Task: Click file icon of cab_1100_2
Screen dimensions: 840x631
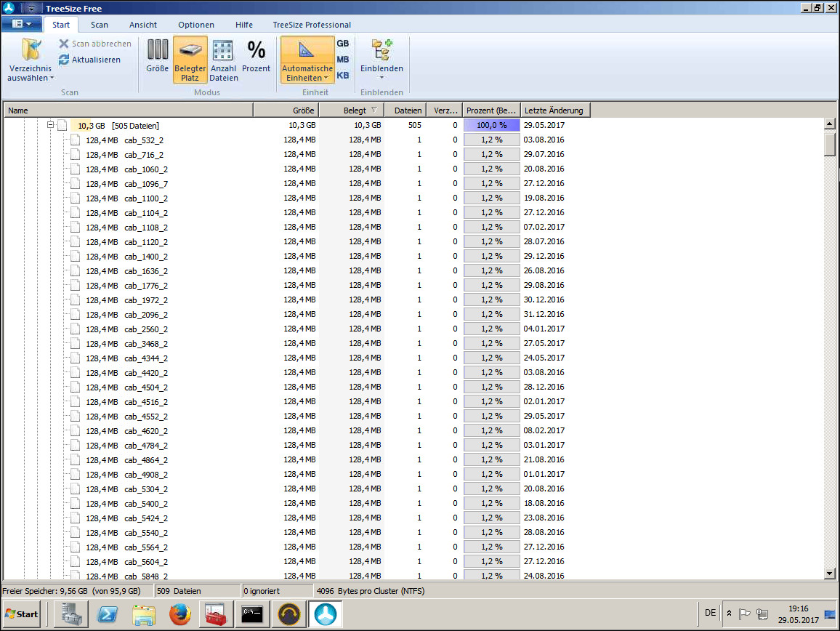Action: point(75,198)
